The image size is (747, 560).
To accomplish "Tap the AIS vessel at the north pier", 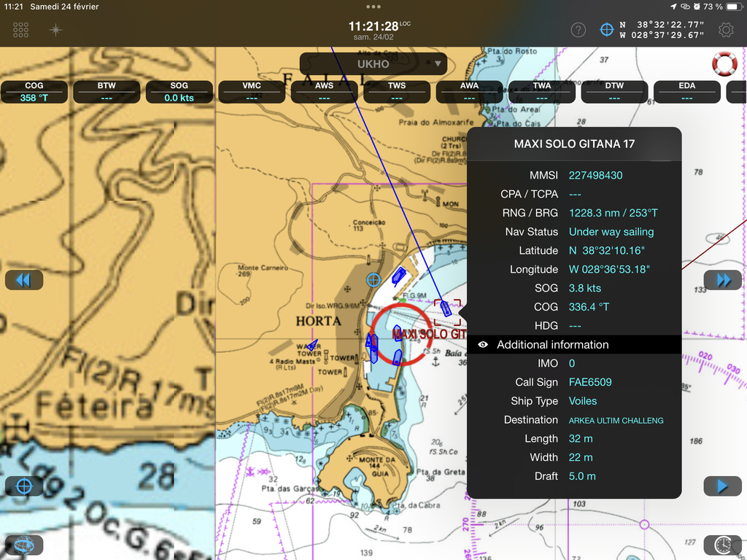I will [x=398, y=276].
